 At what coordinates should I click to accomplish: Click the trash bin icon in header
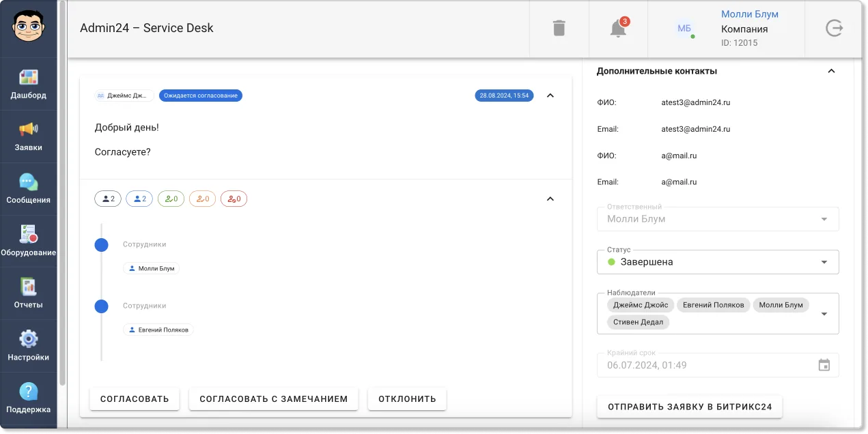pos(559,28)
